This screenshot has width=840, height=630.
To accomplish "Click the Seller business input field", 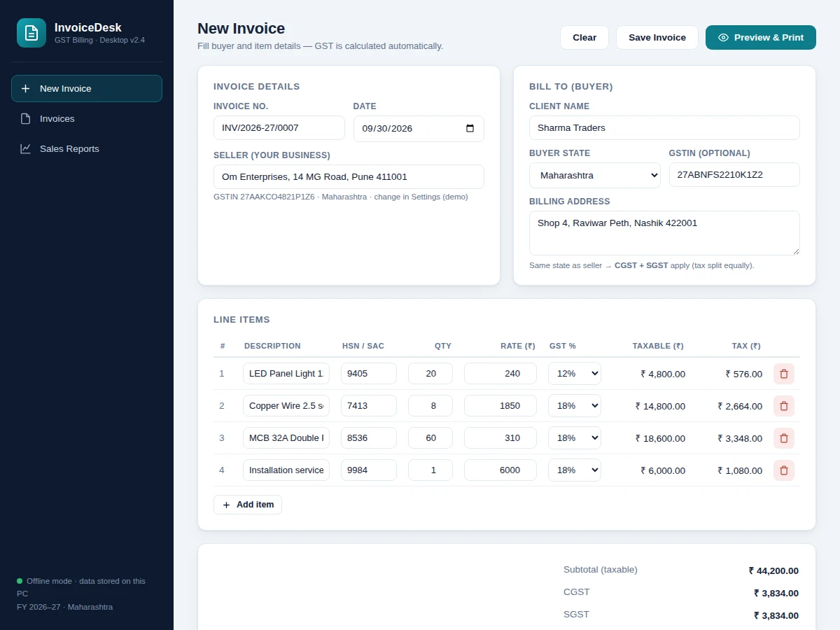I will pyautogui.click(x=349, y=177).
